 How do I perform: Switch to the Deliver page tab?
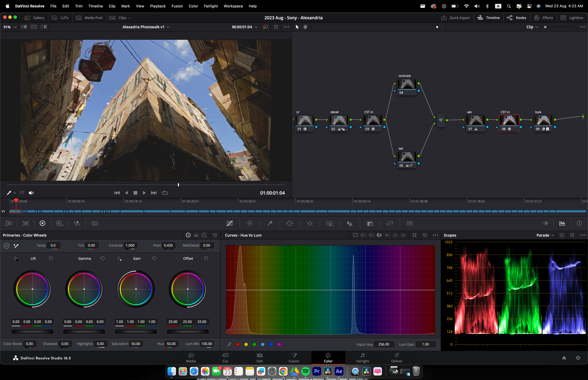pos(396,358)
